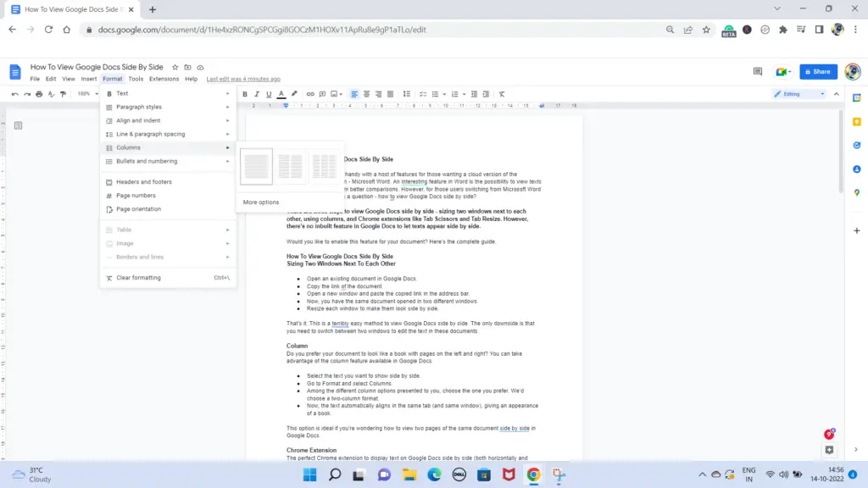Set center text alignment

pos(366,94)
